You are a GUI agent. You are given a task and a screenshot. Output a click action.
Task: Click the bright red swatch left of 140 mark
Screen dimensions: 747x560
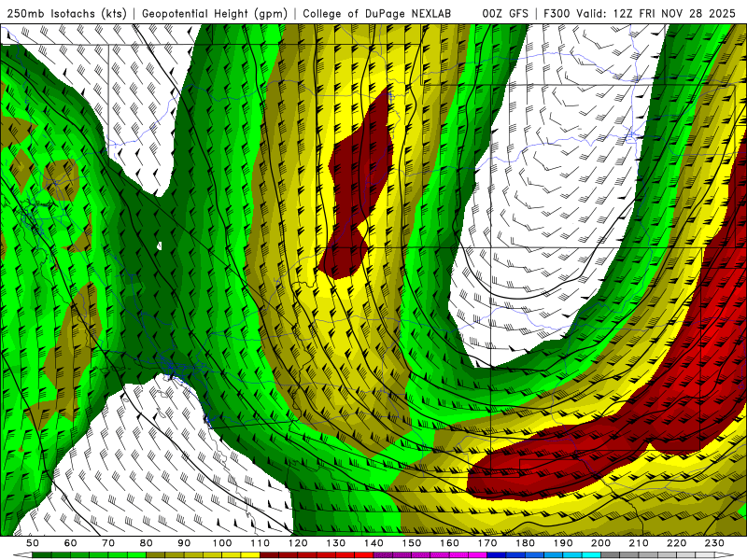point(364,555)
